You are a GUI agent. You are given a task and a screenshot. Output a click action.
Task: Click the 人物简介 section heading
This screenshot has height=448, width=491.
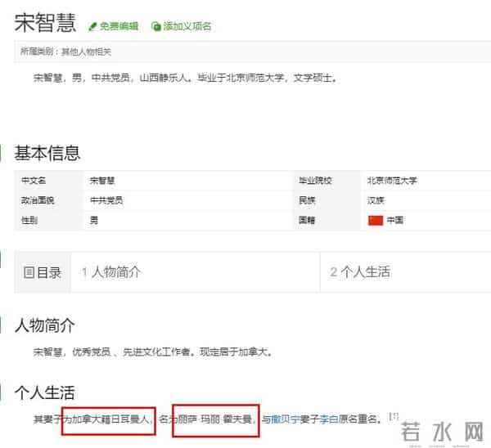coord(44,325)
